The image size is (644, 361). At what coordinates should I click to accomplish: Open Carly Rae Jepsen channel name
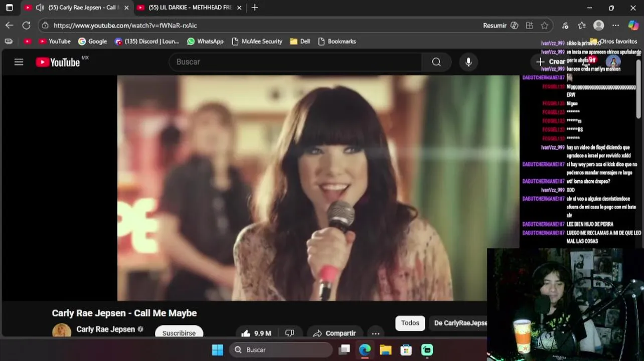(x=106, y=329)
